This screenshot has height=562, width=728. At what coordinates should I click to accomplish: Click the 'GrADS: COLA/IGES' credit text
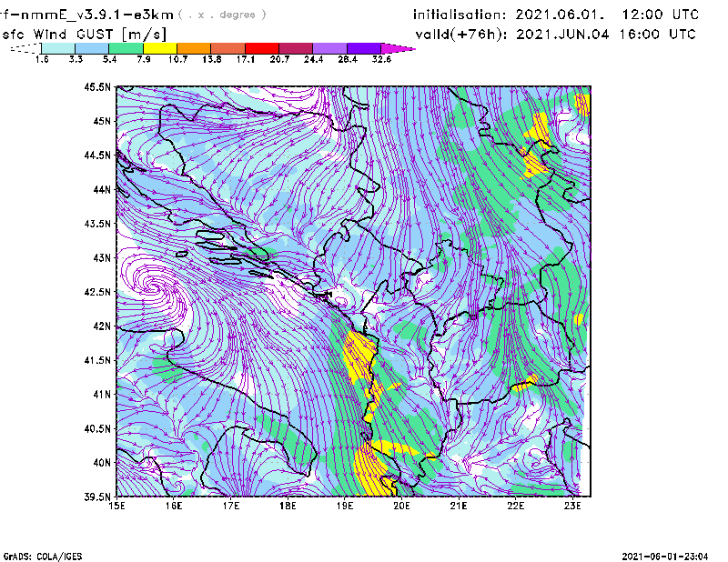click(x=43, y=557)
